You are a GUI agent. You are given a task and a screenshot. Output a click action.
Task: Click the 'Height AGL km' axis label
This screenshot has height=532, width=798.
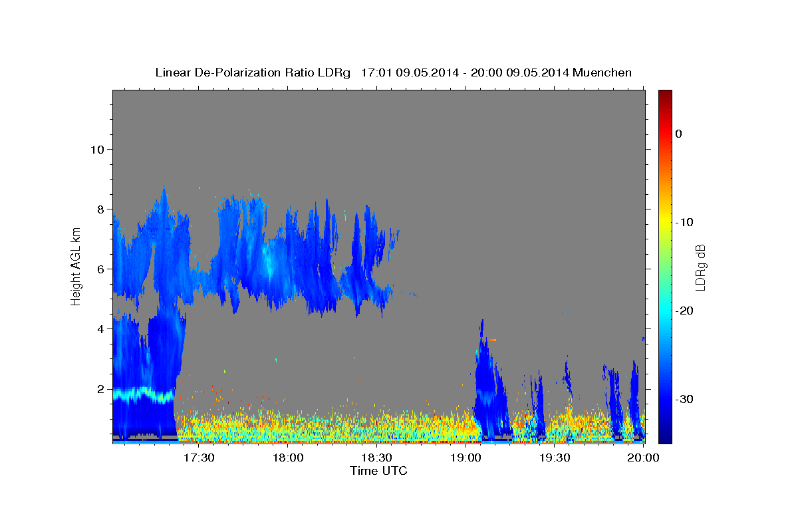pyautogui.click(x=76, y=266)
